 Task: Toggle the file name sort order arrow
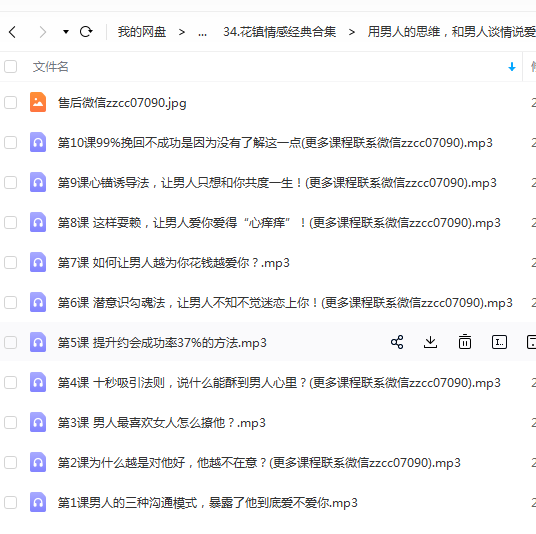point(512,67)
